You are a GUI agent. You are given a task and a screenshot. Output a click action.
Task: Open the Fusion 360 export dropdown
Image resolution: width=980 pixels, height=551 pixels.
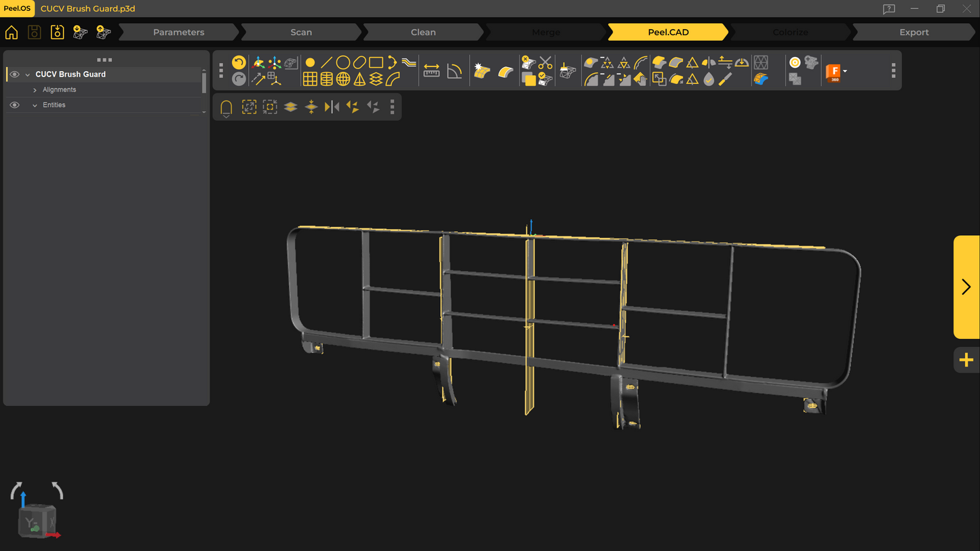(845, 71)
